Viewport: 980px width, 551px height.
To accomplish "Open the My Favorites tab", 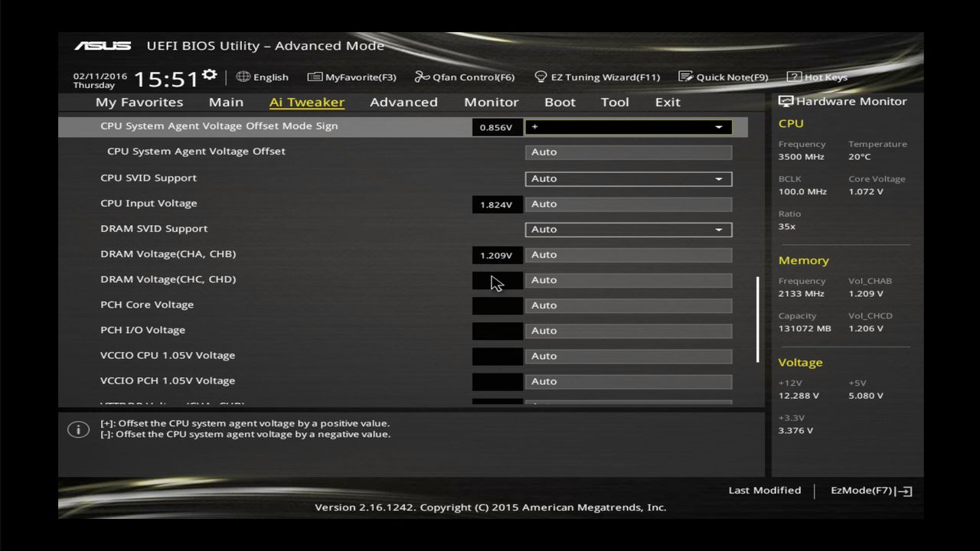I will coord(139,102).
